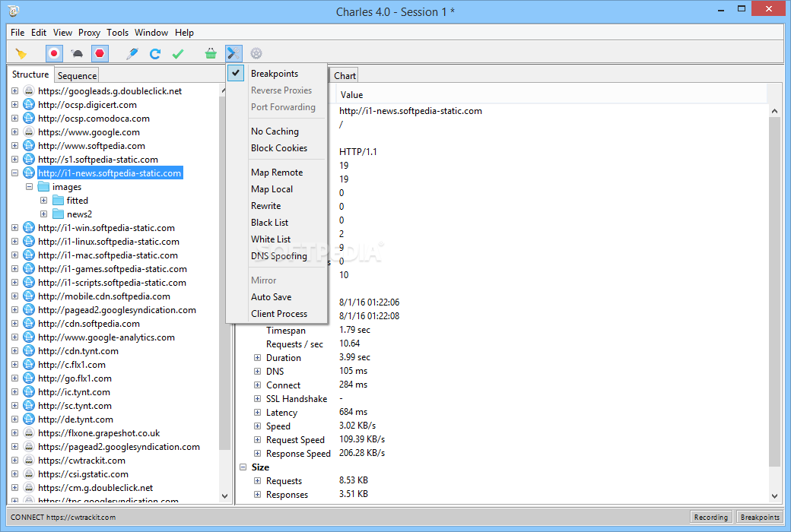Toggle White List option
Screen dimensions: 791x532
pyautogui.click(x=276, y=239)
